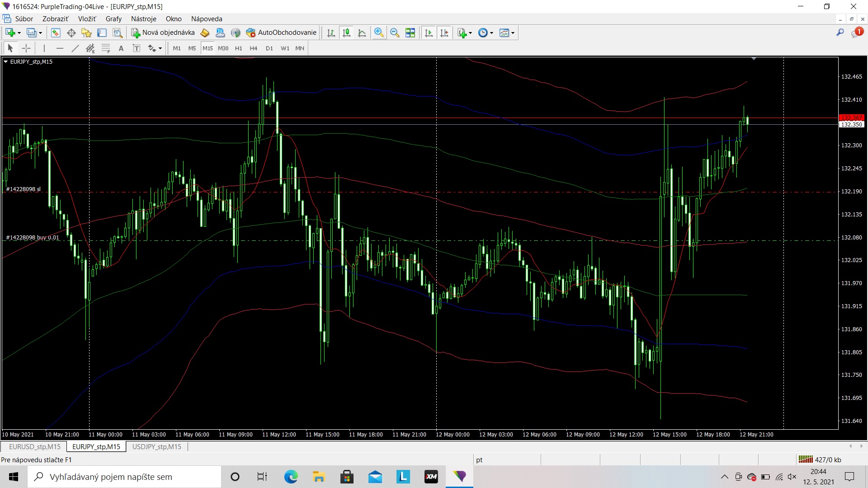The image size is (868, 488).
Task: Open the Strategy Tester icon
Action: click(x=117, y=33)
